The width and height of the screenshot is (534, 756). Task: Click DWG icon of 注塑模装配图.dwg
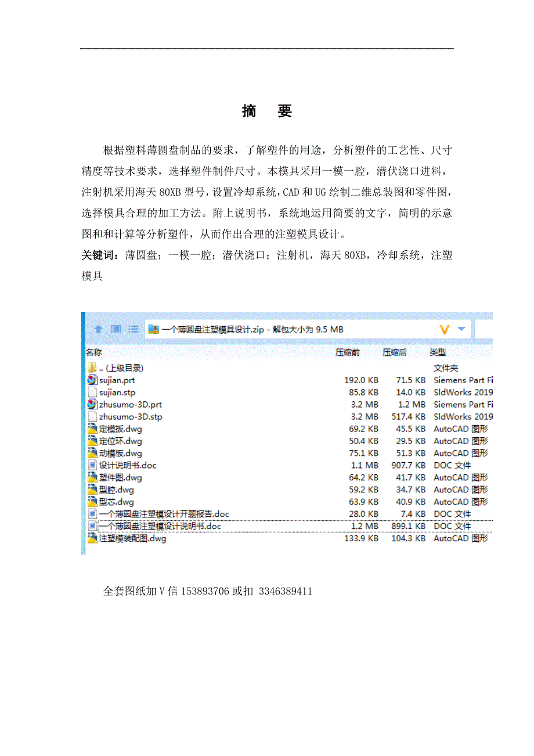coord(92,539)
